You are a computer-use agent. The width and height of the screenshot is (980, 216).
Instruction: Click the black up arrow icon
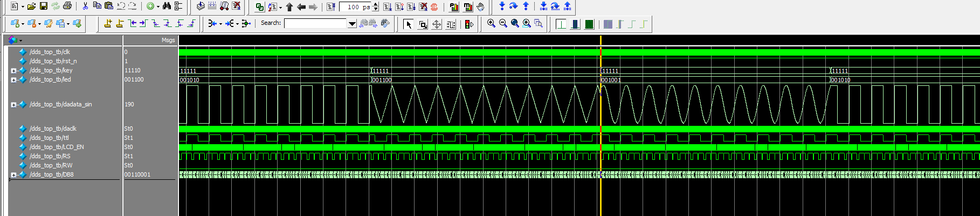(289, 7)
